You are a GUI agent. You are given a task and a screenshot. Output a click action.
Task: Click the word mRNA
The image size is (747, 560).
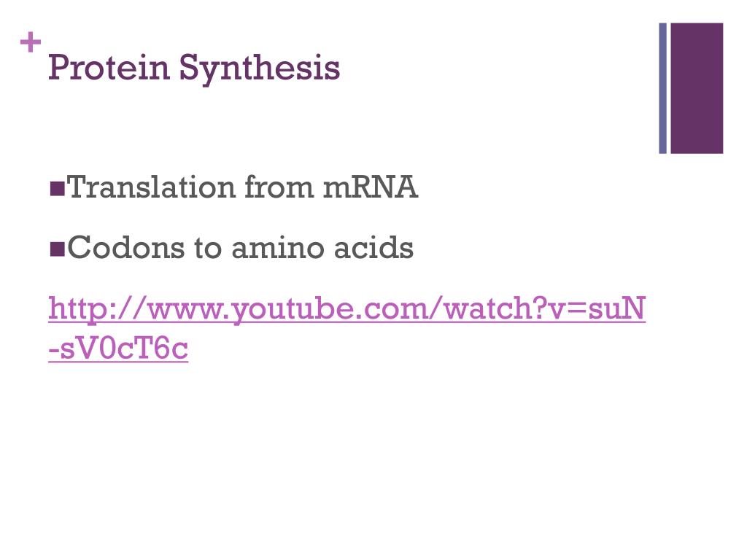371,187
